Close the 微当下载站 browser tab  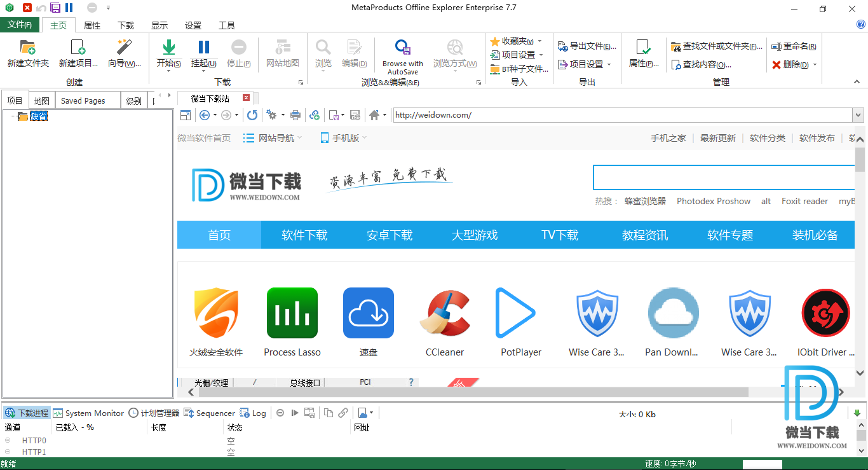coord(247,98)
